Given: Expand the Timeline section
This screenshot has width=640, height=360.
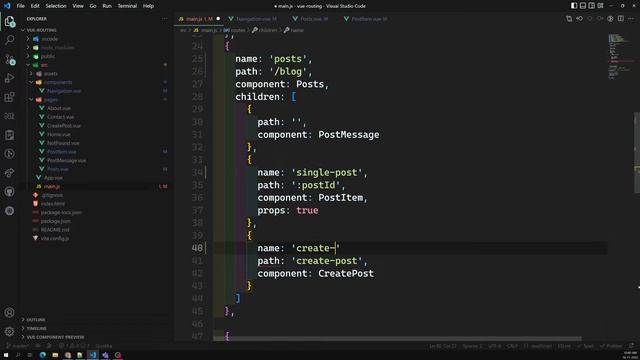Looking at the screenshot, I should tap(37, 328).
